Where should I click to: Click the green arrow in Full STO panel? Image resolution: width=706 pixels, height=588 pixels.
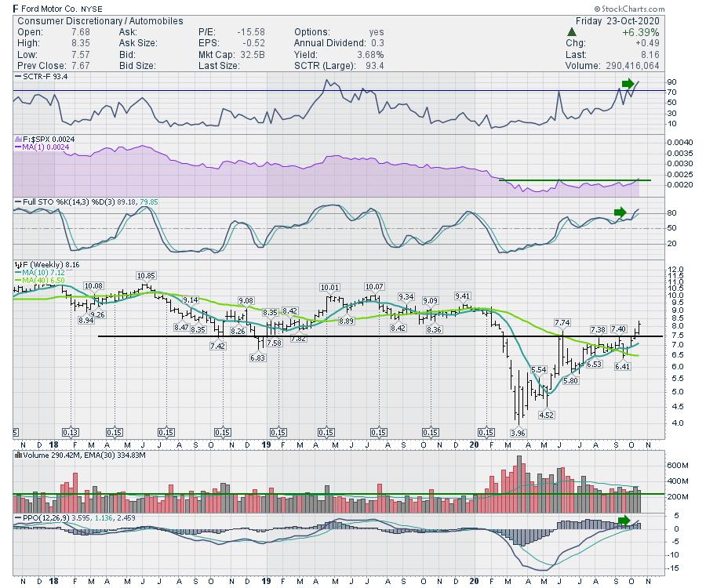(620, 212)
